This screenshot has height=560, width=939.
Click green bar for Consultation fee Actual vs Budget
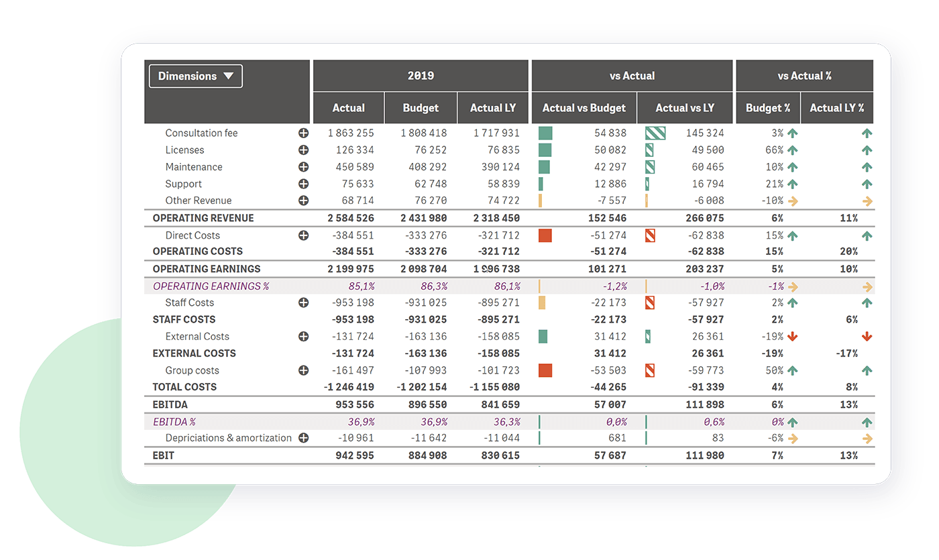tap(545, 133)
